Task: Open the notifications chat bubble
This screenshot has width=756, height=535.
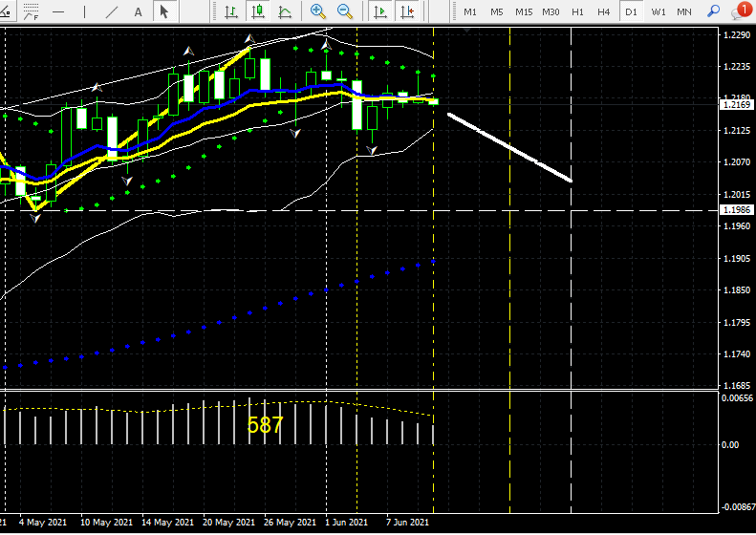Action: [741, 11]
